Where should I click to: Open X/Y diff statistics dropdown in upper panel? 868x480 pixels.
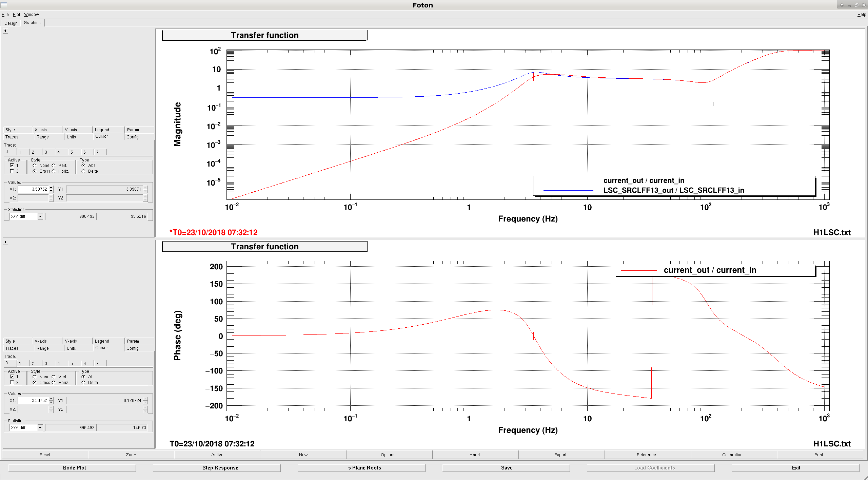pyautogui.click(x=40, y=216)
